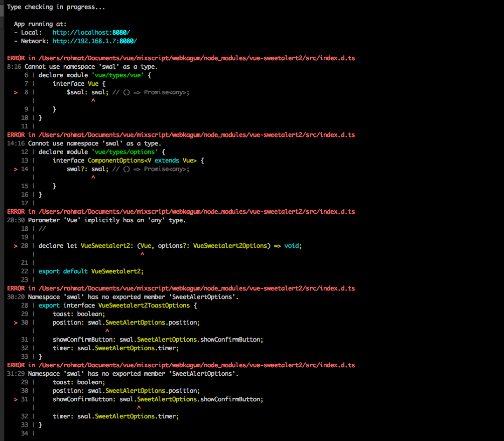Click the "20:30 Parameter 'Vue' implicitly" message
The width and height of the screenshot is (504, 441).
pyautogui.click(x=96, y=220)
